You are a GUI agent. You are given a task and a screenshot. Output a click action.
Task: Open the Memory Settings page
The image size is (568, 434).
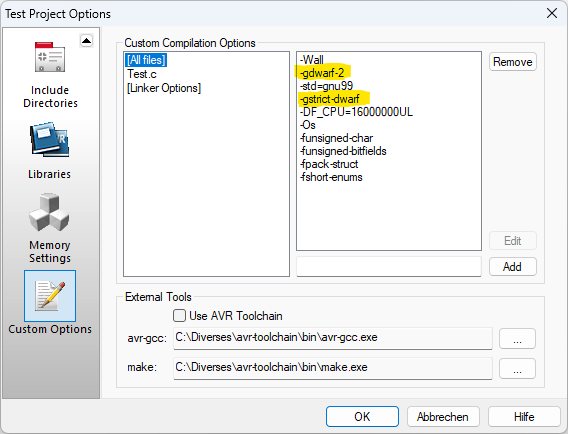(x=50, y=228)
